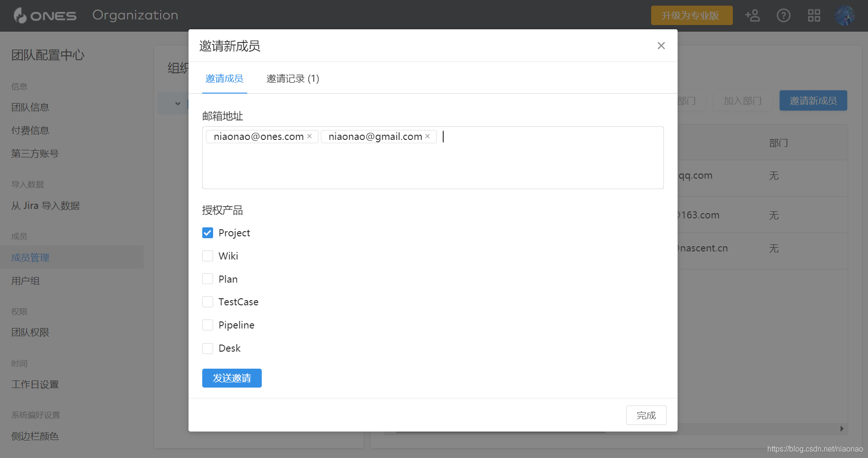Enable the TestCase product checkbox
868x458 pixels.
tap(207, 302)
